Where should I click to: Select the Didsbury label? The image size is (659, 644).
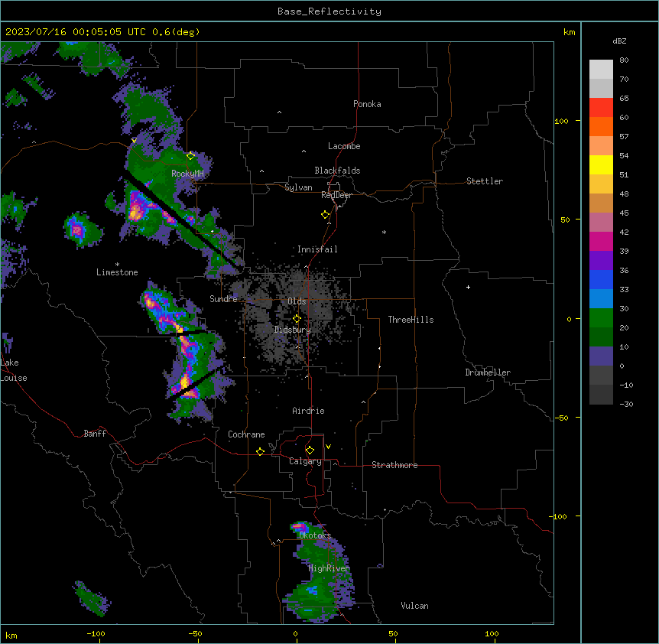(x=293, y=330)
